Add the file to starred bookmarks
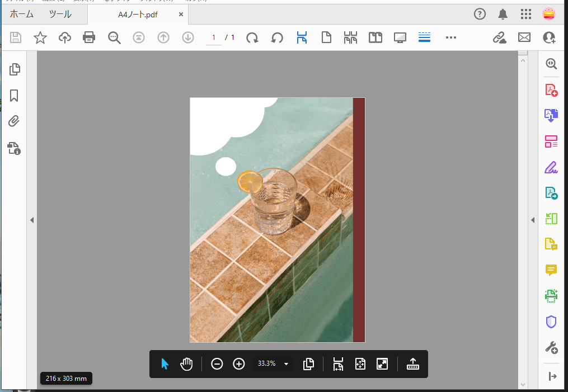Screen dimensions: 568x392 coord(40,37)
